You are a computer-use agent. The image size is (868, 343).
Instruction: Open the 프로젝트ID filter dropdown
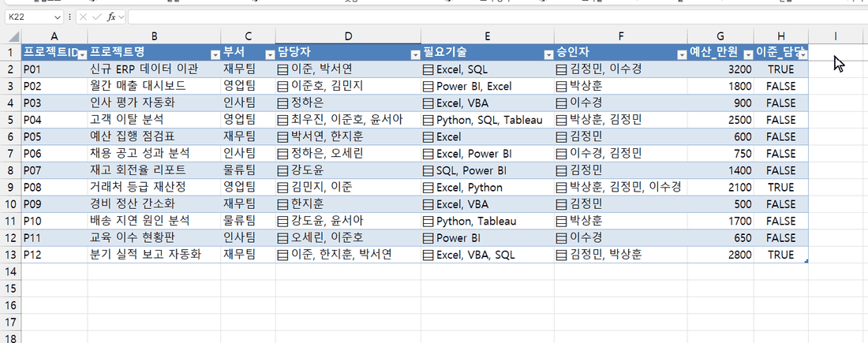pos(82,54)
